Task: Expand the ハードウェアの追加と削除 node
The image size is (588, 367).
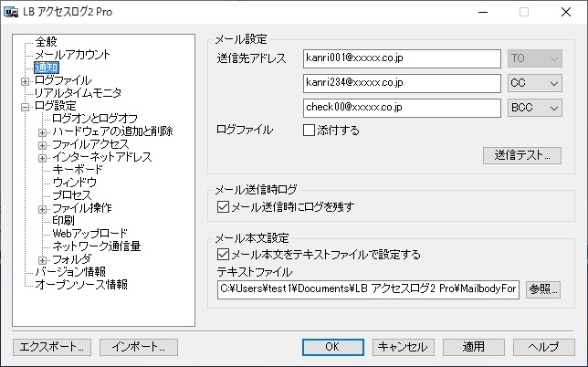Action: click(43, 131)
